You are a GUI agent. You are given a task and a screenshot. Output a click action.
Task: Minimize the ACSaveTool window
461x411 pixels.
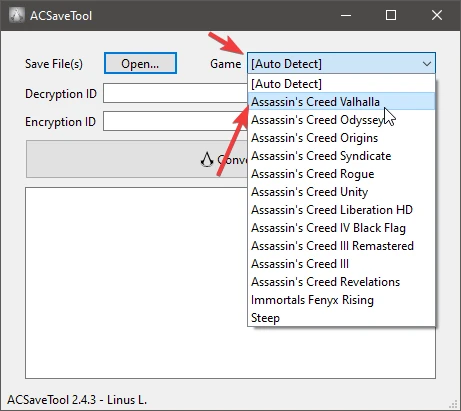pyautogui.click(x=346, y=15)
